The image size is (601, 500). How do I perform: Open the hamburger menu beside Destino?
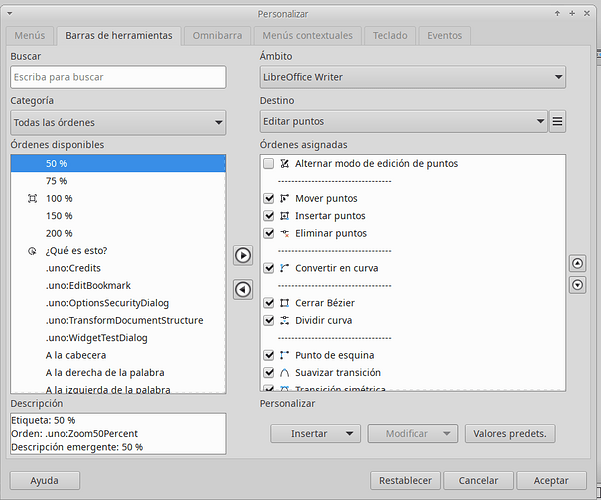[558, 122]
